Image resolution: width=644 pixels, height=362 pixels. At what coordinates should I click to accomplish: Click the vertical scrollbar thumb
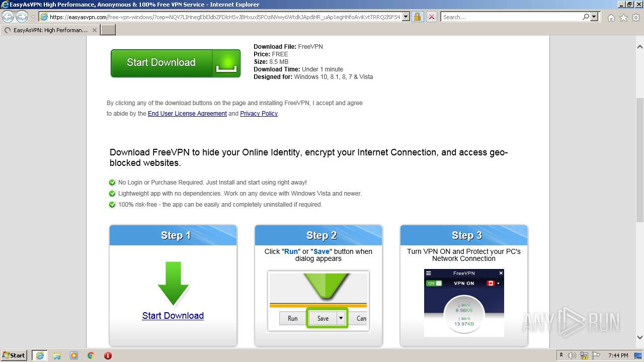coord(640,159)
